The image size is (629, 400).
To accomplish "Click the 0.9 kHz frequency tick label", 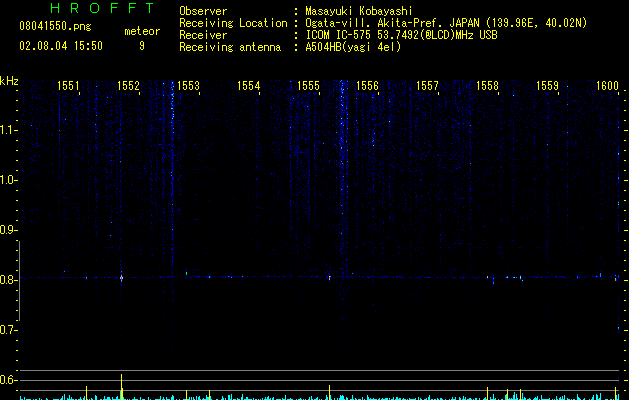I will 9,230.
